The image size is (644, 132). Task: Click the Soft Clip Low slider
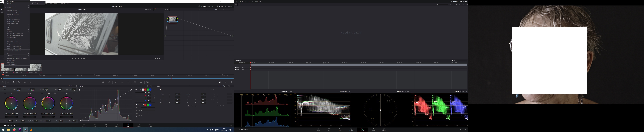[148, 108]
